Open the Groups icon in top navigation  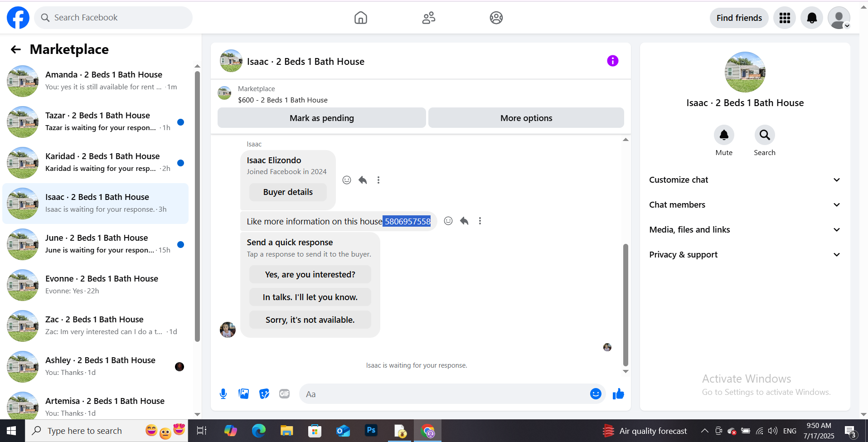coord(496,18)
